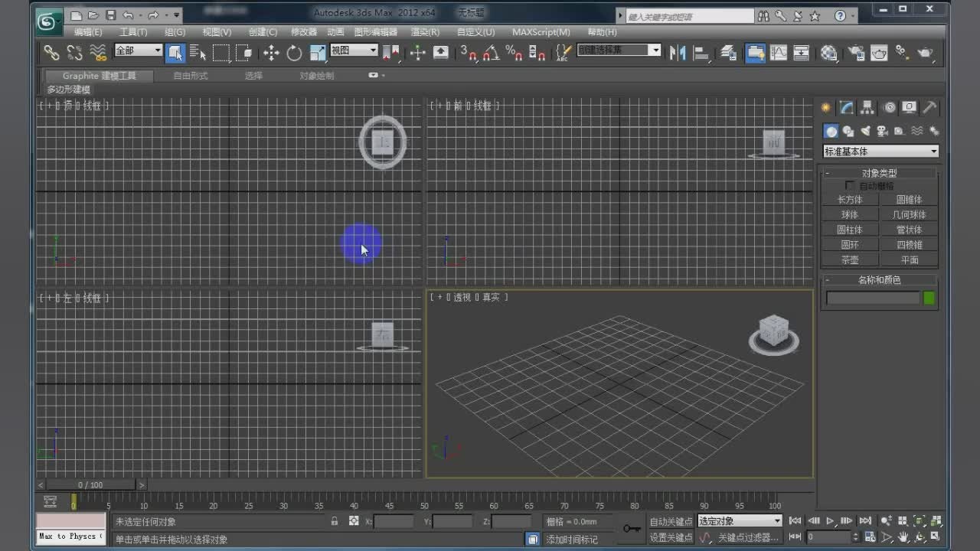Screen dimensions: 980x551
Task: Activate the Select and Scale tool
Action: 318,52
